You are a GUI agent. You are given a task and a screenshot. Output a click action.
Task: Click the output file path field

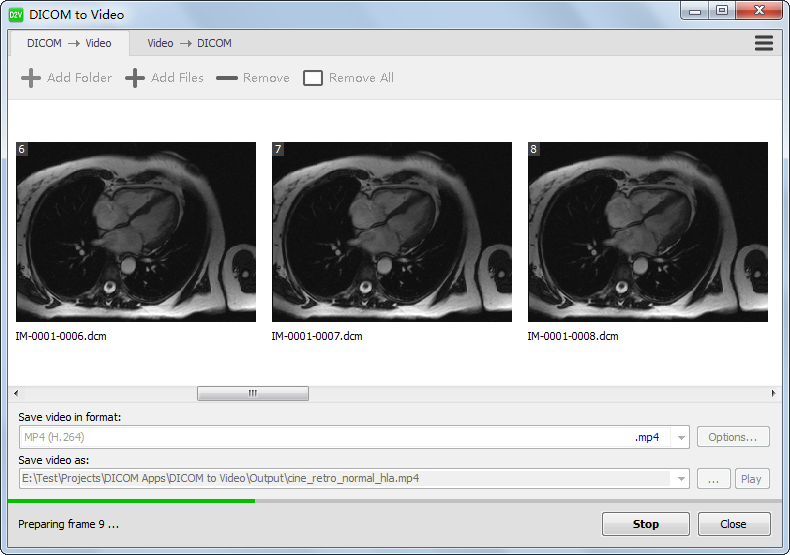pos(345,479)
